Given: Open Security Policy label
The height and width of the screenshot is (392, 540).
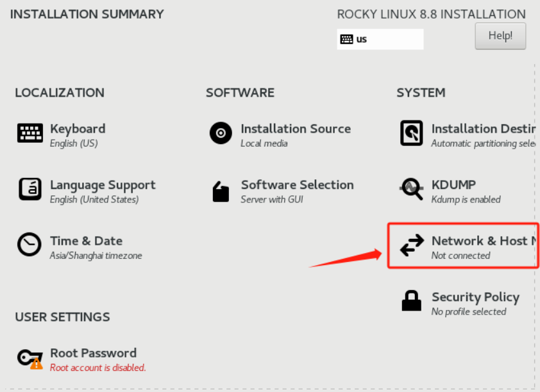Looking at the screenshot, I should click(x=475, y=297).
